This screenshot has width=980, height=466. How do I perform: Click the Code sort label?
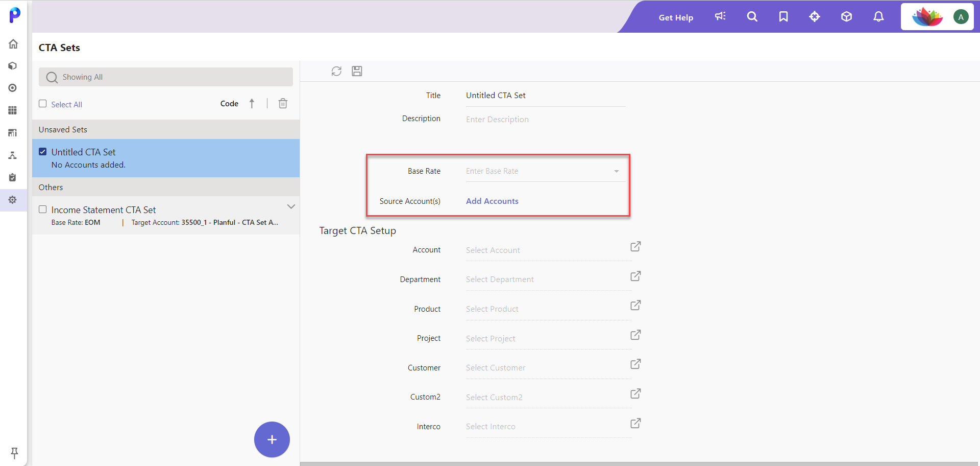point(229,104)
